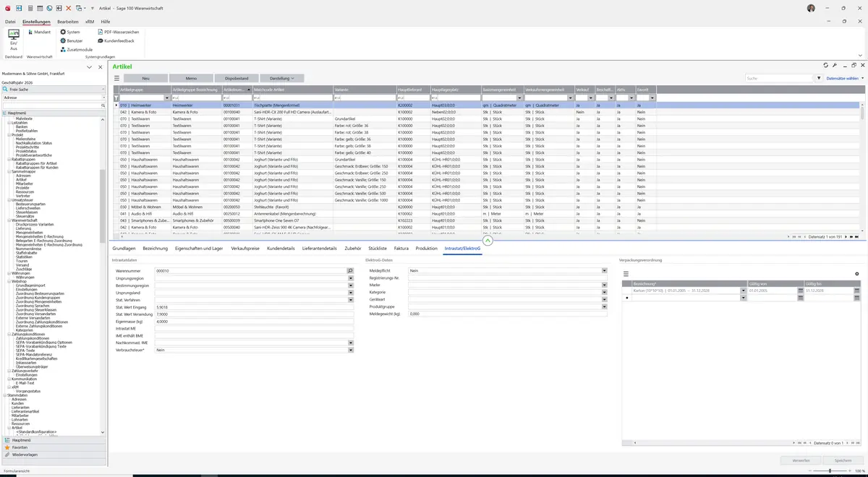The image size is (868, 477).
Task: Jump to the last Artikel record
Action: (x=857, y=237)
